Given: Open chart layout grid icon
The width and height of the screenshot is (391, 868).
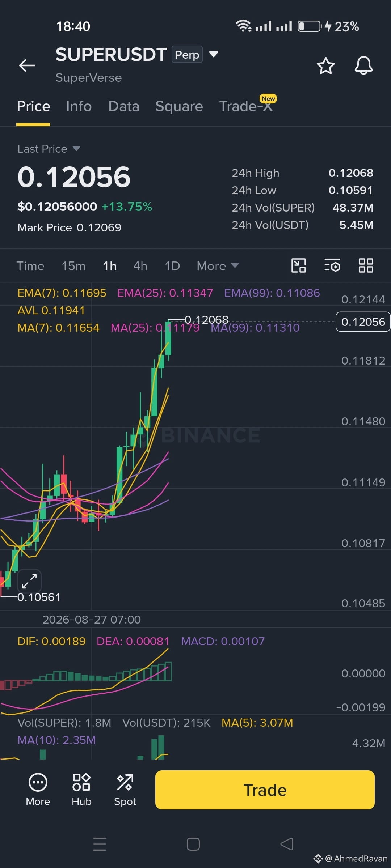Looking at the screenshot, I should click(366, 265).
